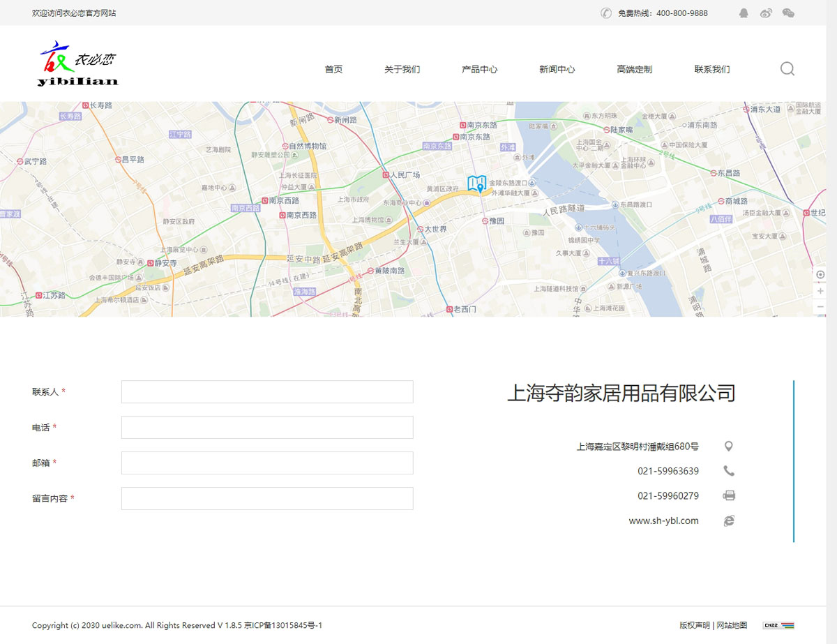Click the 欢迎访问衣必恋官方网站 welcome text

click(74, 13)
